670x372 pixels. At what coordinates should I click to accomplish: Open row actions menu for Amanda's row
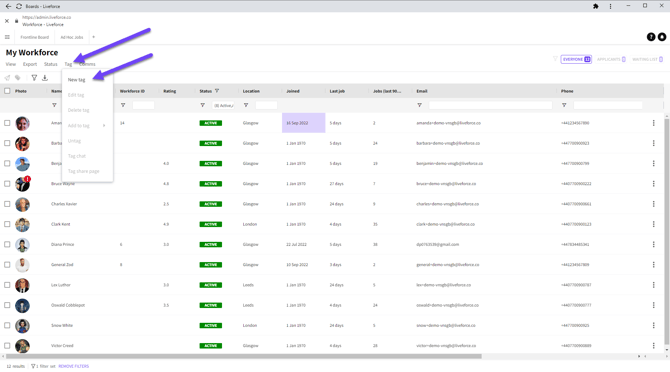(x=653, y=123)
